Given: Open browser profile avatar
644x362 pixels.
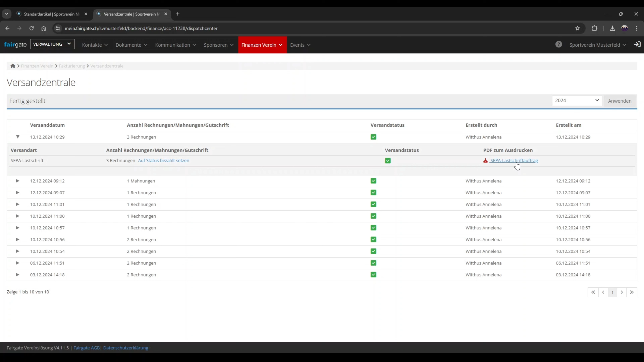Looking at the screenshot, I should (625, 28).
